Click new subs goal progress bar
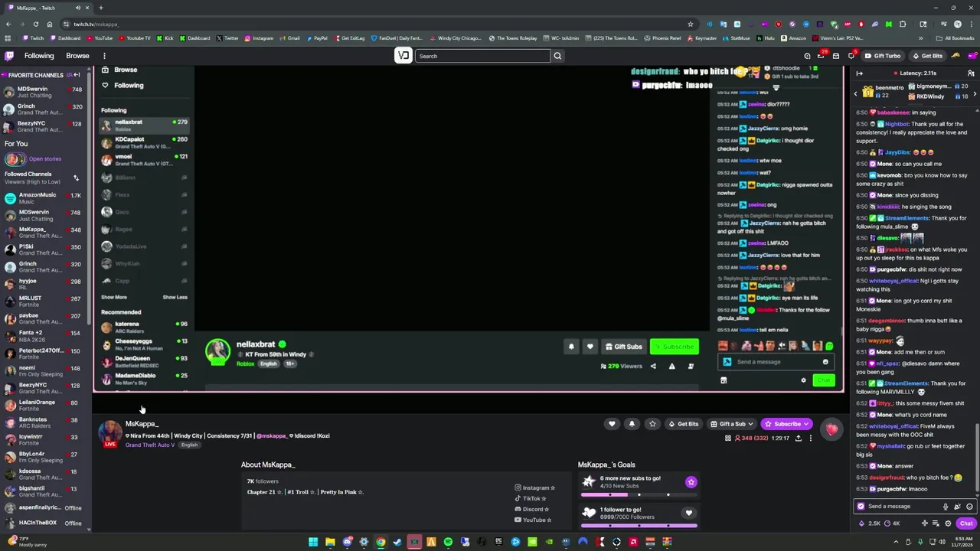This screenshot has width=980, height=551. click(x=639, y=494)
